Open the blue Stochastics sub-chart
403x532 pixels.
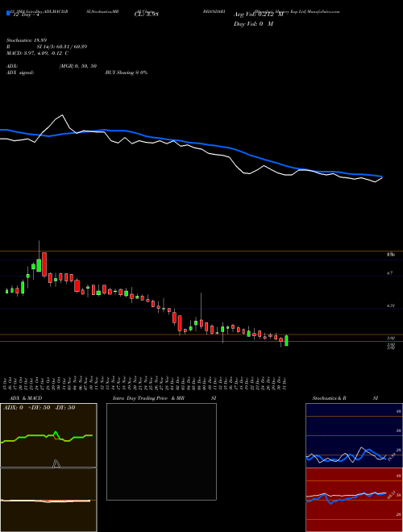point(354,435)
